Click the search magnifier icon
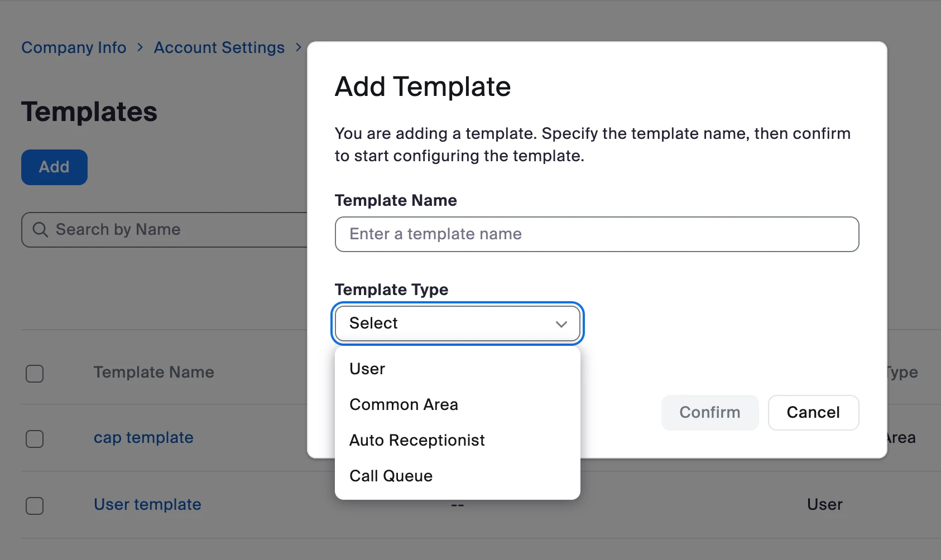The width and height of the screenshot is (941, 560). [40, 229]
